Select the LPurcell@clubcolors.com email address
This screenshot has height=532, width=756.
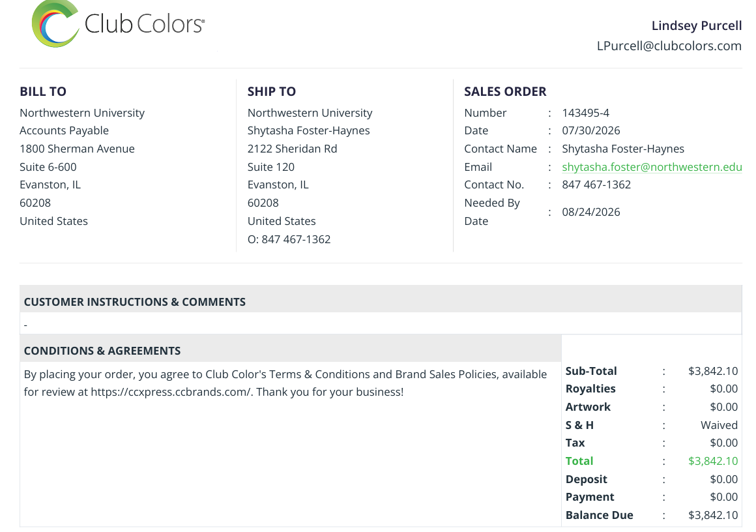pyautogui.click(x=669, y=46)
